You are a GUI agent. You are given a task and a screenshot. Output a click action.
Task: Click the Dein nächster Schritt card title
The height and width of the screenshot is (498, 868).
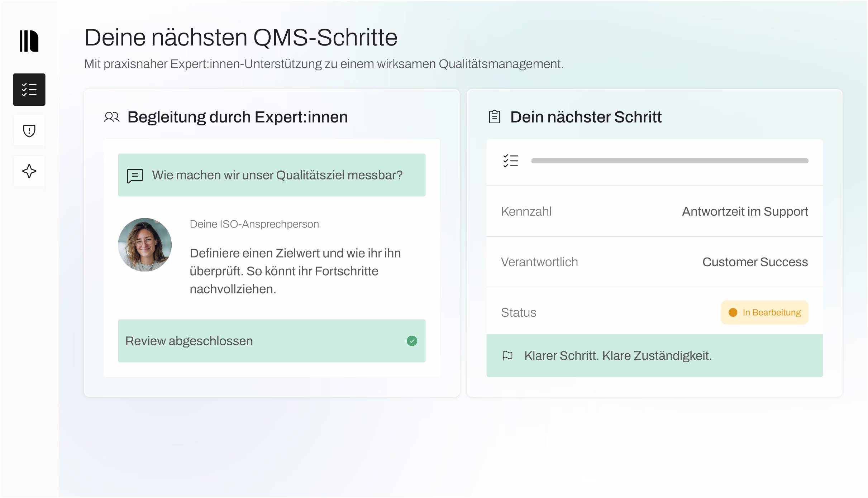click(586, 117)
